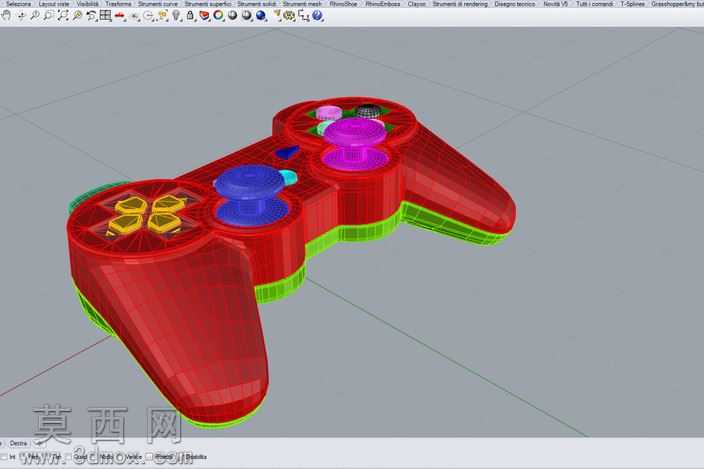Open Strumenti di rendering tab
Image resolution: width=704 pixels, height=469 pixels.
[460, 4]
